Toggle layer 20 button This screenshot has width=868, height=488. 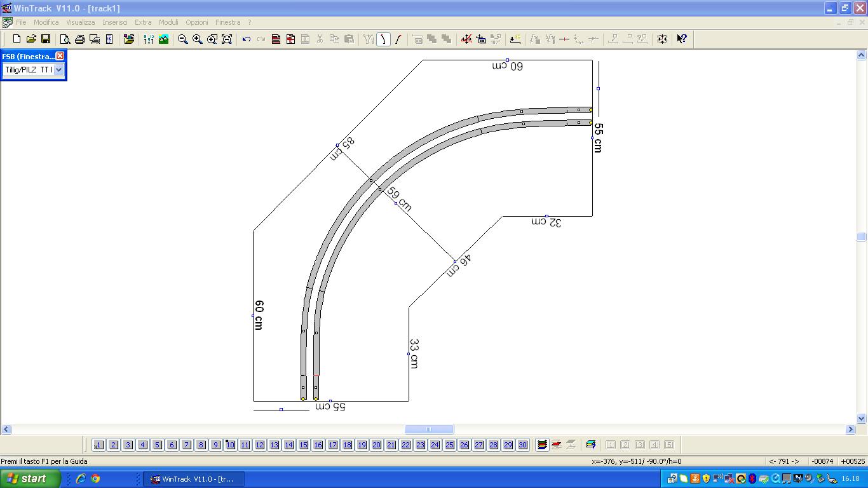click(376, 445)
